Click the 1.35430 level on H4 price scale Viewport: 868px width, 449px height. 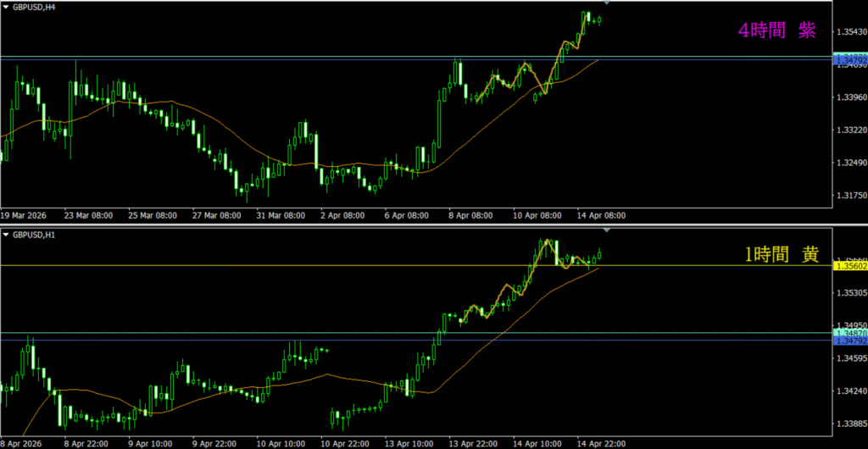point(850,32)
